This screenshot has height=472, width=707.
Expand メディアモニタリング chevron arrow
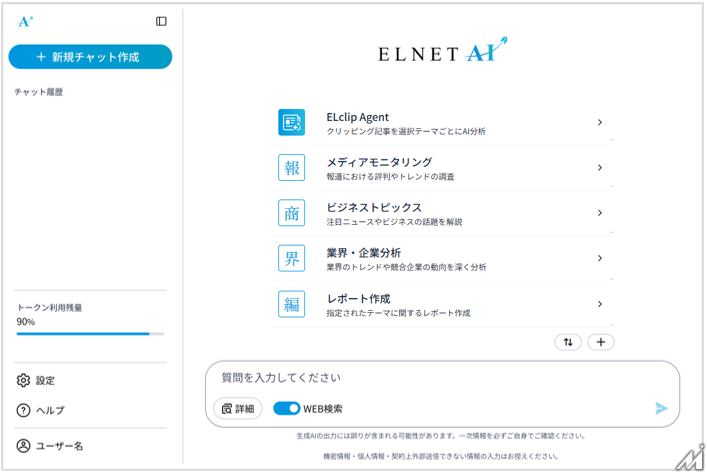tap(600, 168)
